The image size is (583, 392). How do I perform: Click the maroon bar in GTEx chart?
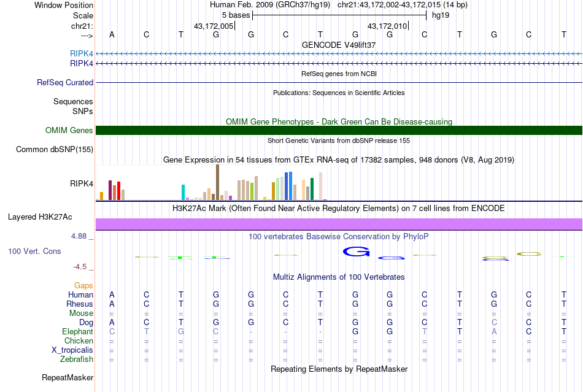(x=110, y=190)
